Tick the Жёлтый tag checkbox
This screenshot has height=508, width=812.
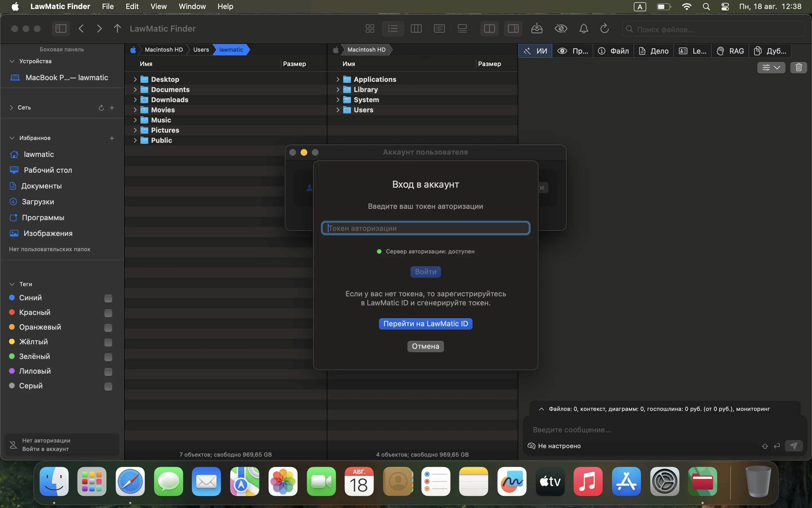108,342
